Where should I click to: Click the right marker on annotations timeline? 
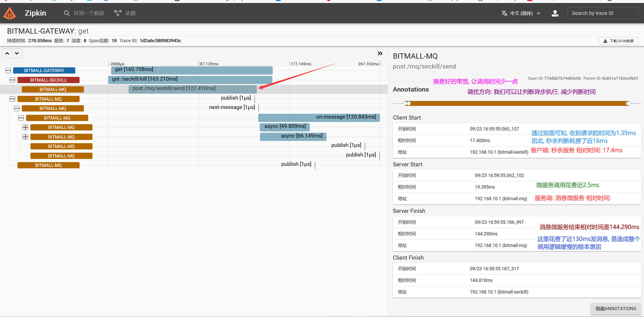tap(628, 103)
